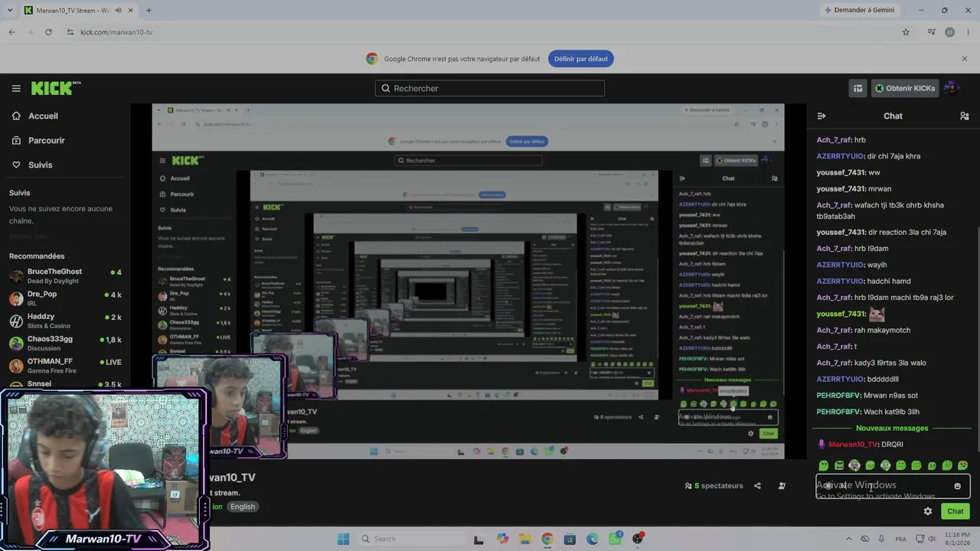Viewport: 980px width, 551px height.
Task: Click PEHROFBFV in message "Mrwan n9as sot"
Action: 838,396
